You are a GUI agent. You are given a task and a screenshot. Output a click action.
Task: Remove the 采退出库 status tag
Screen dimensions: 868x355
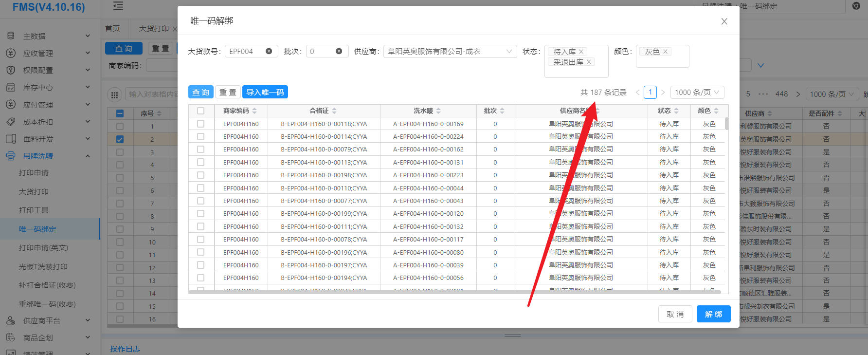coord(589,62)
